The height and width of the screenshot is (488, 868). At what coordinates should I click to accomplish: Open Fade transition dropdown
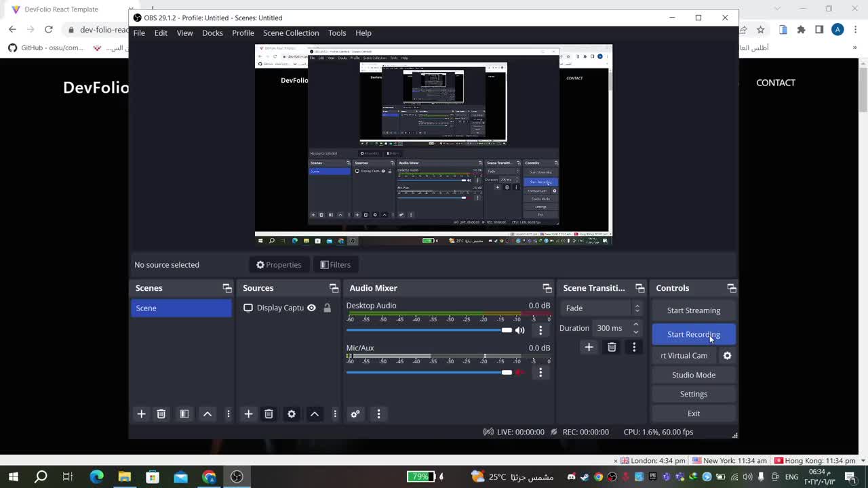click(x=602, y=308)
